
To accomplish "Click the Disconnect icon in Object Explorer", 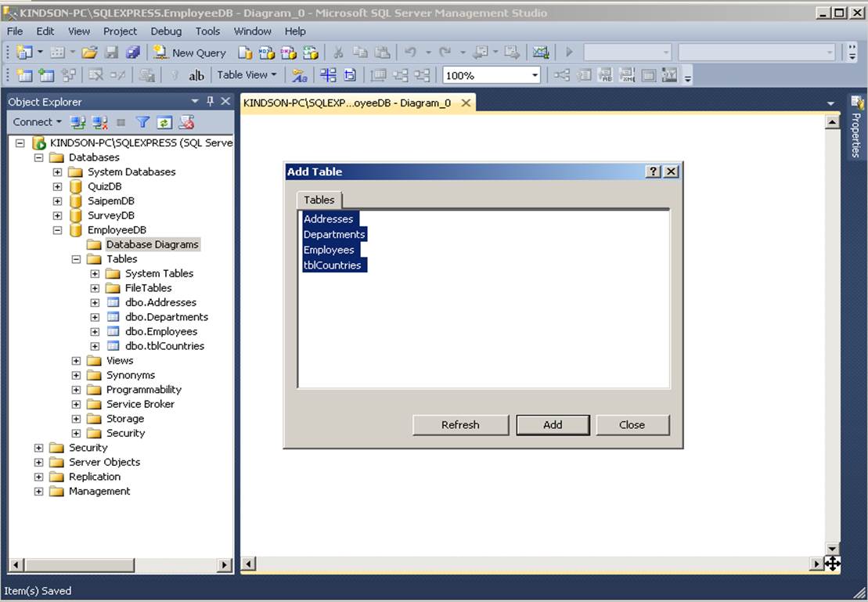I will [99, 123].
